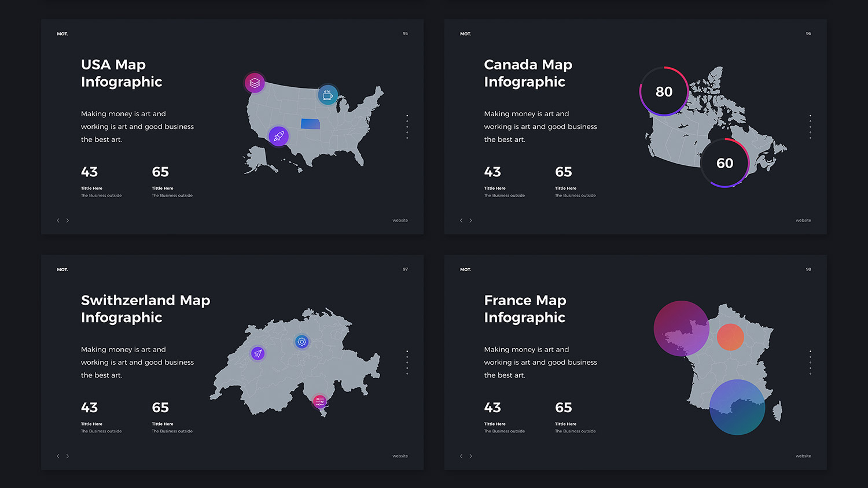This screenshot has height=488, width=868.
Task: Click the MOT. logo on France slide
Action: click(x=465, y=270)
